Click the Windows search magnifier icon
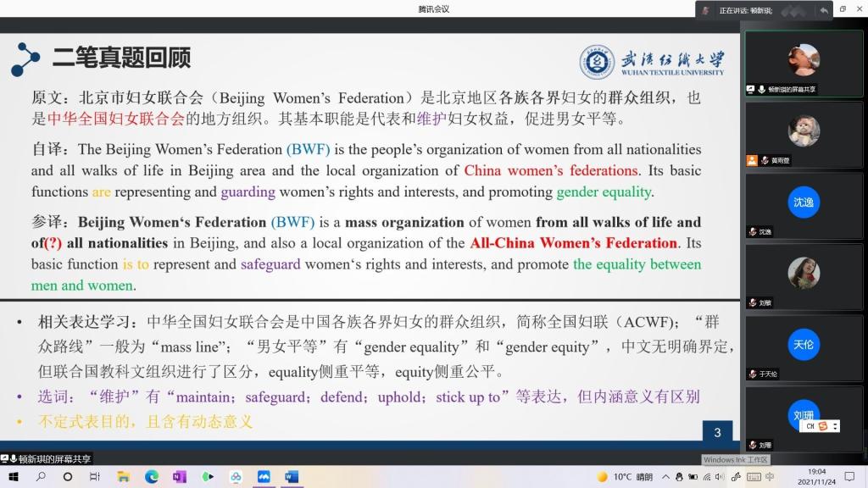This screenshot has height=488, width=868. coord(40,477)
